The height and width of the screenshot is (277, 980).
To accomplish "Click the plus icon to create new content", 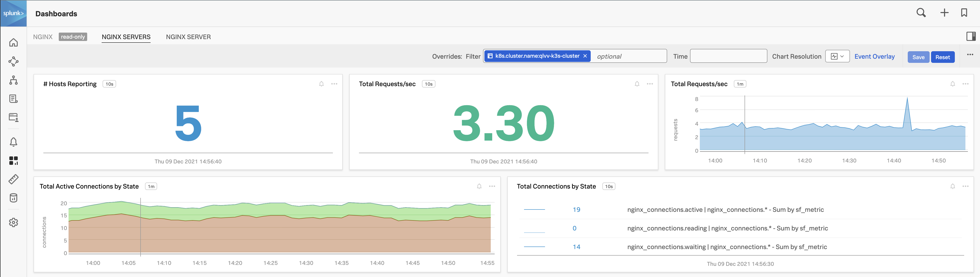I will pyautogui.click(x=945, y=13).
